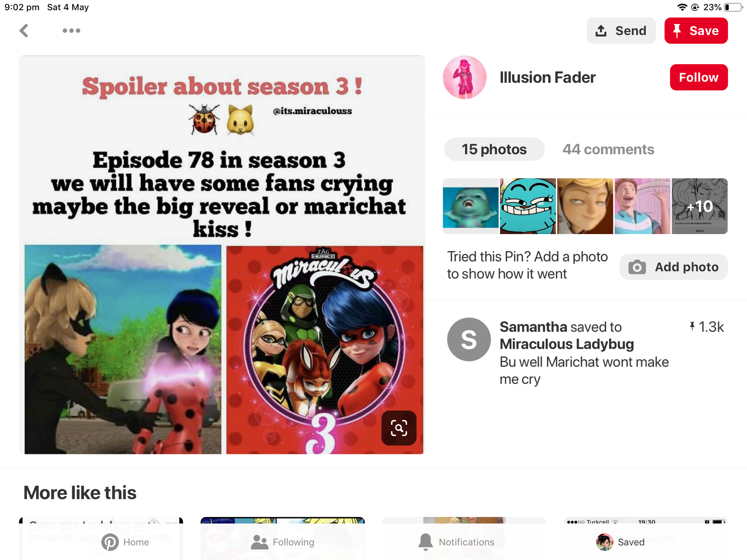Viewport: 747px width, 560px height.
Task: Open the Gumball grin photo thumbnail
Action: coord(528,206)
